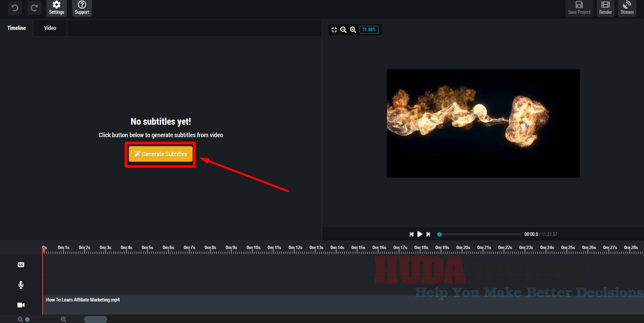
Task: Fit the preview to screen icon
Action: [334, 30]
